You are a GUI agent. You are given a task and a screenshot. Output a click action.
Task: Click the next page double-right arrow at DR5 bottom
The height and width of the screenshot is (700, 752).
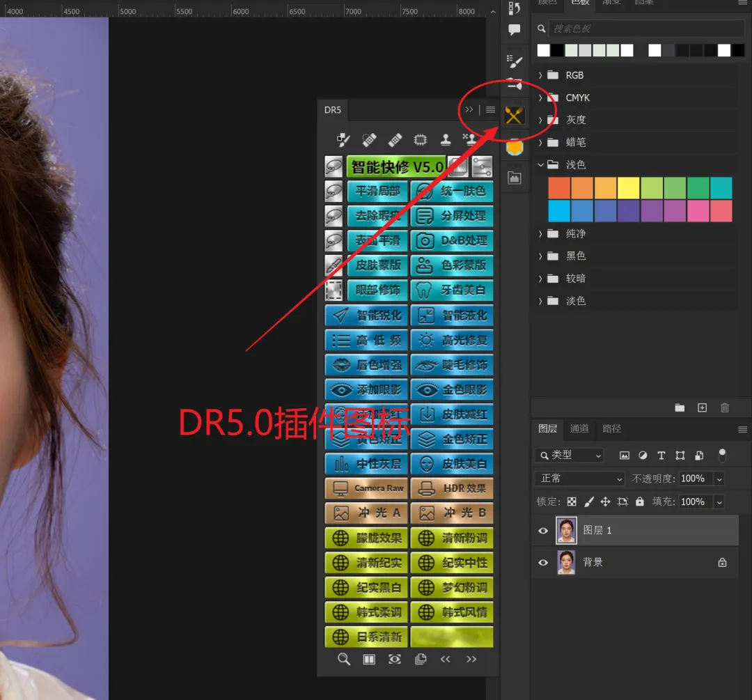coord(471,659)
